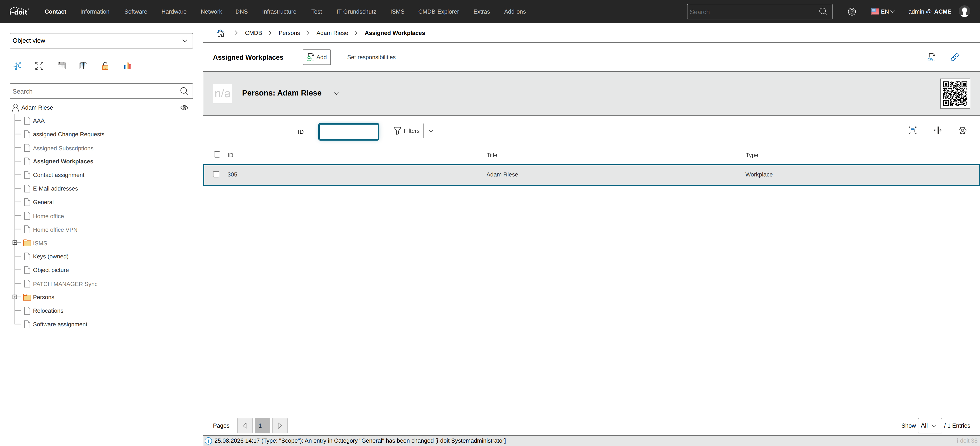Go to previous page arrow

pos(245,425)
